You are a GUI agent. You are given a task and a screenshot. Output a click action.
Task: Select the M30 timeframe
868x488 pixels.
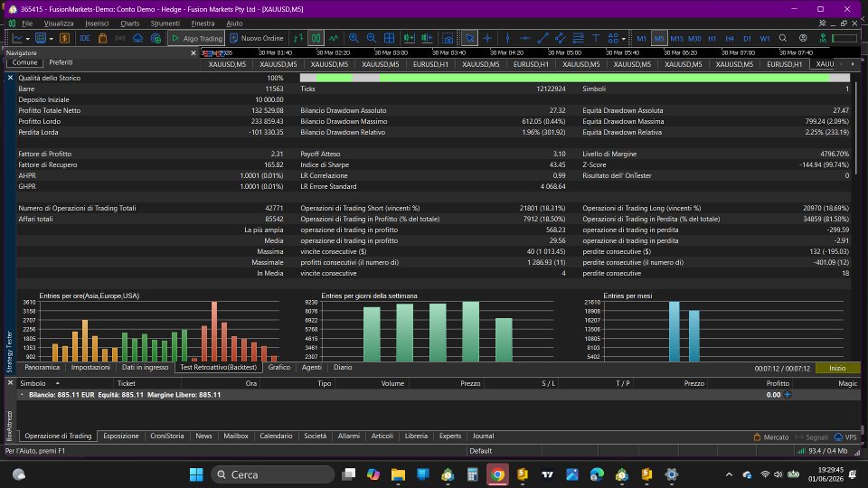coord(694,38)
